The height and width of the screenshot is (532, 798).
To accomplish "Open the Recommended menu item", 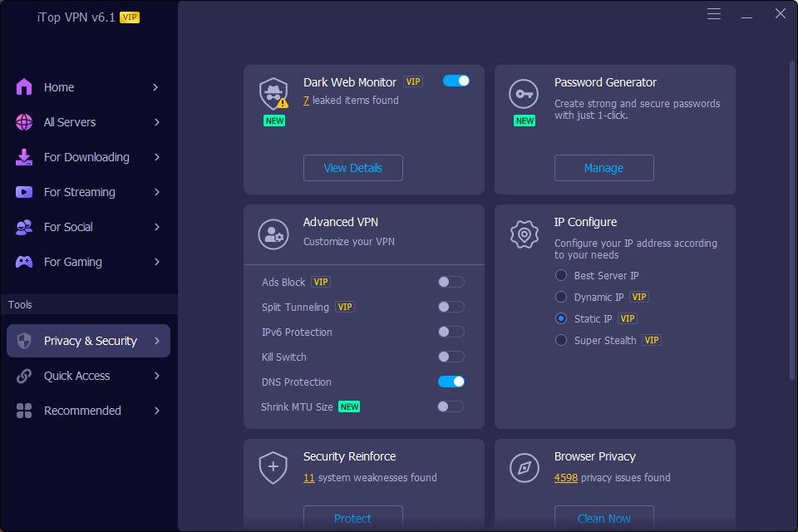I will click(89, 411).
